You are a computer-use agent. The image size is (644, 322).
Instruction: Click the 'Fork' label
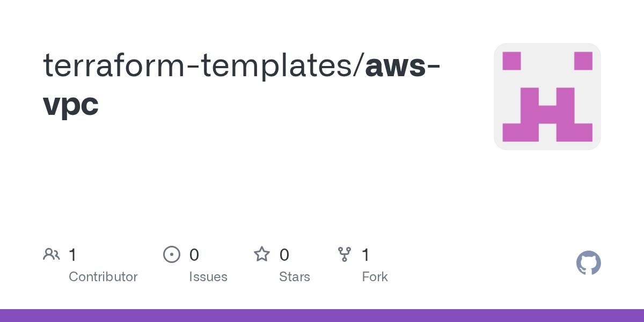tap(375, 277)
